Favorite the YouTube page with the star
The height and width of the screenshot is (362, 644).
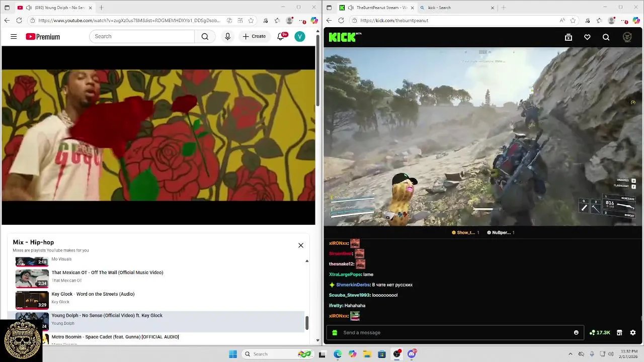[251, 20]
